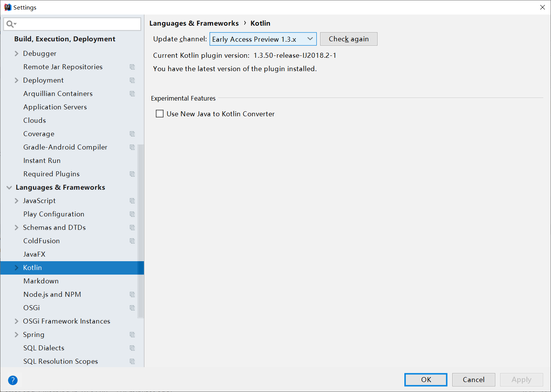The width and height of the screenshot is (551, 392).
Task: Click project-level icon beside Coverage
Action: [132, 134]
